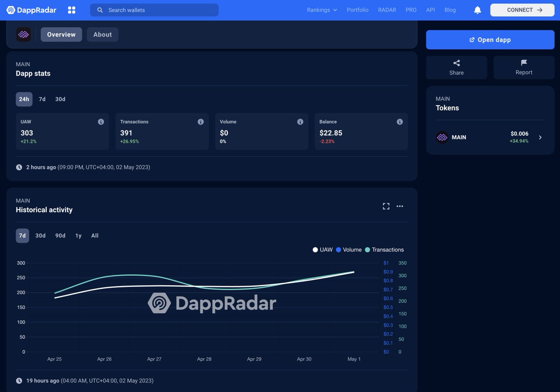Image resolution: width=560 pixels, height=392 pixels.
Task: Open API from the top navigation
Action: tap(430, 10)
